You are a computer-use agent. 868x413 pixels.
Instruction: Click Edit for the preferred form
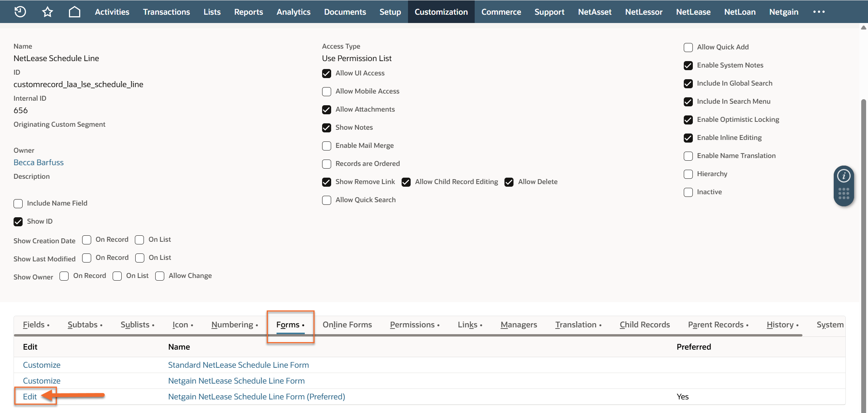pyautogui.click(x=30, y=397)
